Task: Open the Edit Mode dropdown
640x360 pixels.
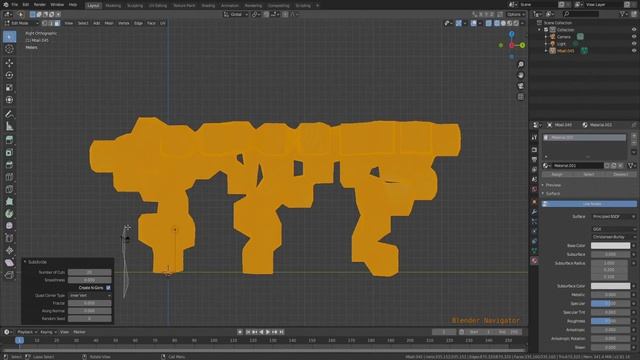Action: coord(21,23)
